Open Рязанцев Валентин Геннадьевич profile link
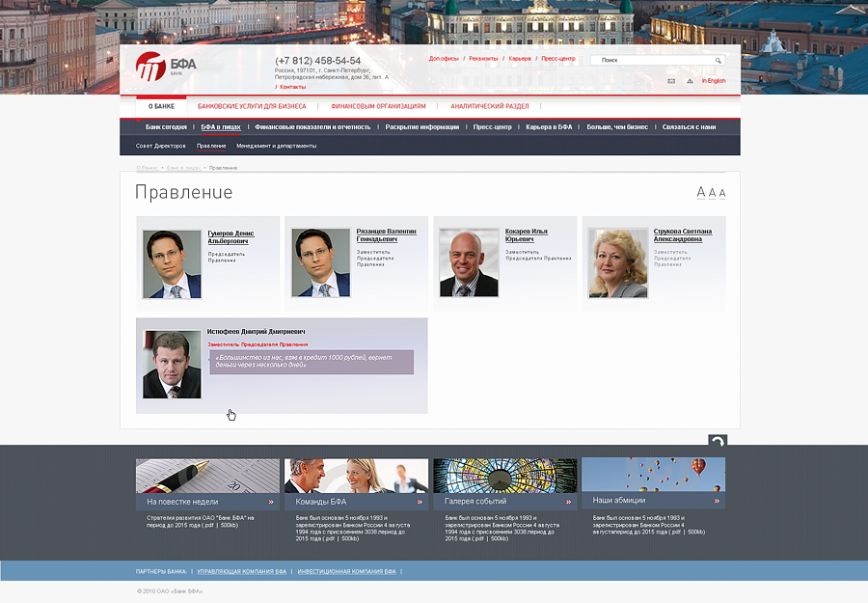 click(x=387, y=235)
